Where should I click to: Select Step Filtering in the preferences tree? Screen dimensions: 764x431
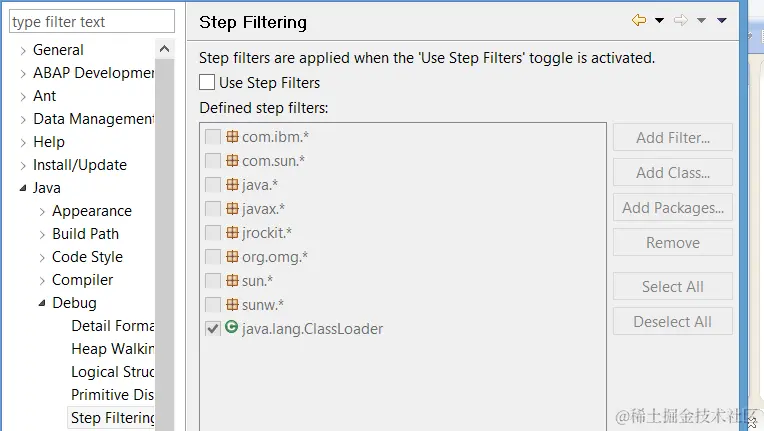113,418
